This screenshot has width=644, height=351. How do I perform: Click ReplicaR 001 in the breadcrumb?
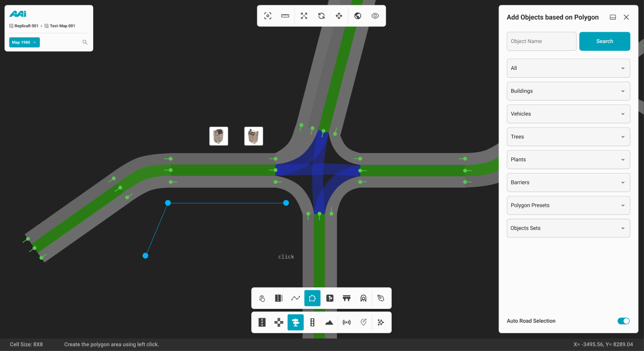26,26
